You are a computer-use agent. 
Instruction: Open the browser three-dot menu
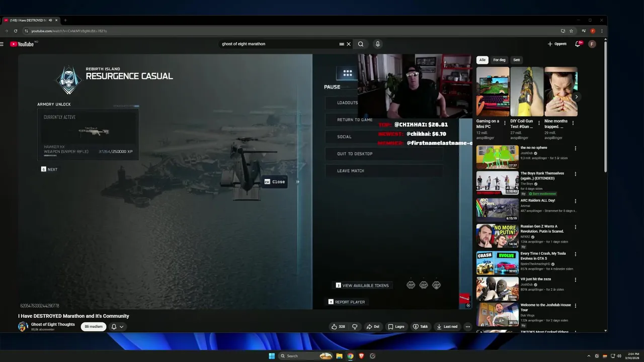tap(602, 31)
